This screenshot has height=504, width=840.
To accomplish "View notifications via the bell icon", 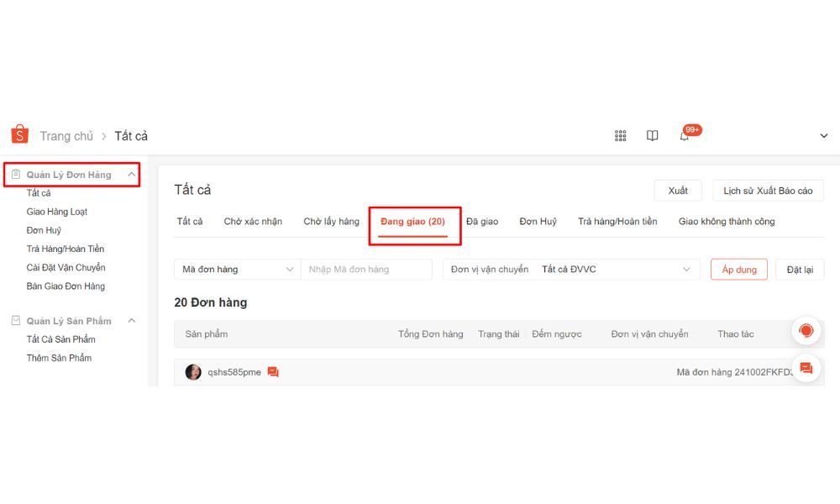I will 684,137.
